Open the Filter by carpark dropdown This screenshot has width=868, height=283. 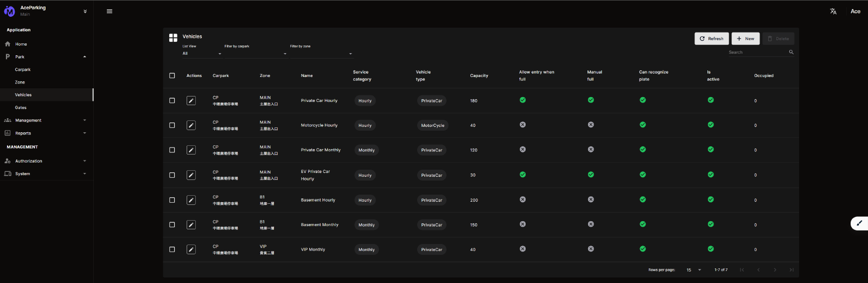(255, 54)
